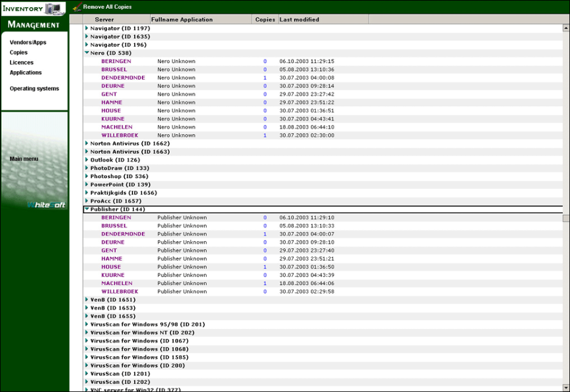Go to Operating systems page

coord(34,88)
